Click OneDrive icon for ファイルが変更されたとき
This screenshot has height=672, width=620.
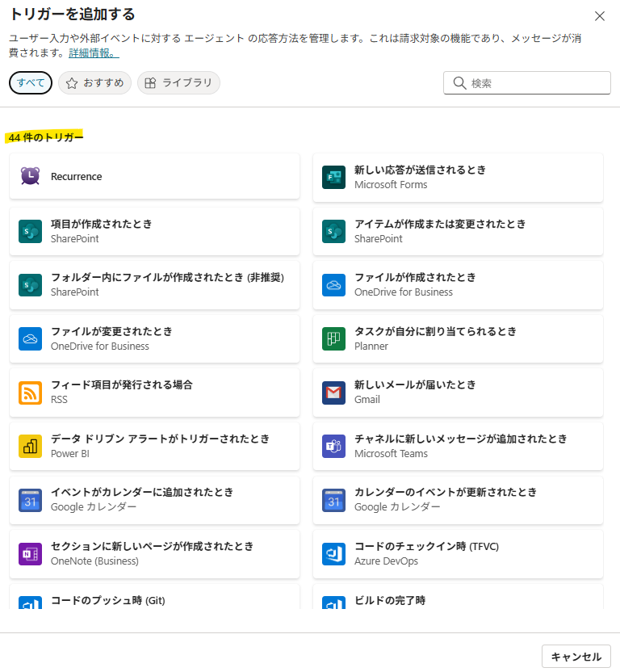[x=30, y=338]
